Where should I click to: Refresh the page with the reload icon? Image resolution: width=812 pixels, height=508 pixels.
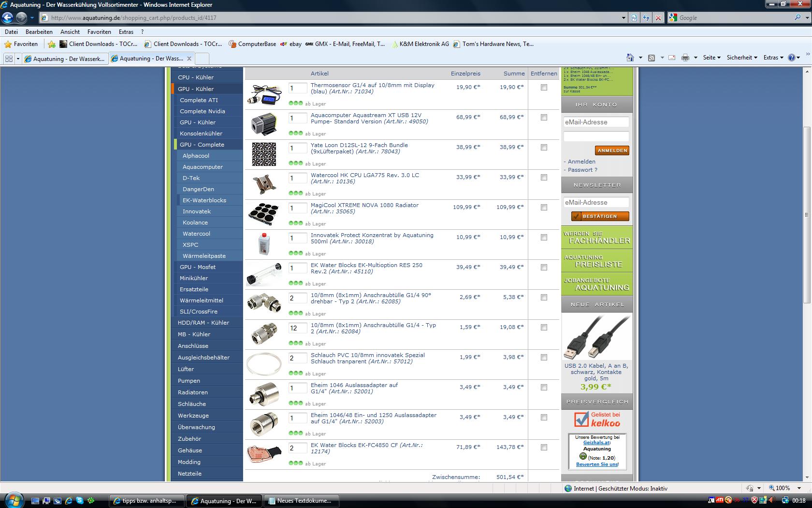click(x=646, y=18)
